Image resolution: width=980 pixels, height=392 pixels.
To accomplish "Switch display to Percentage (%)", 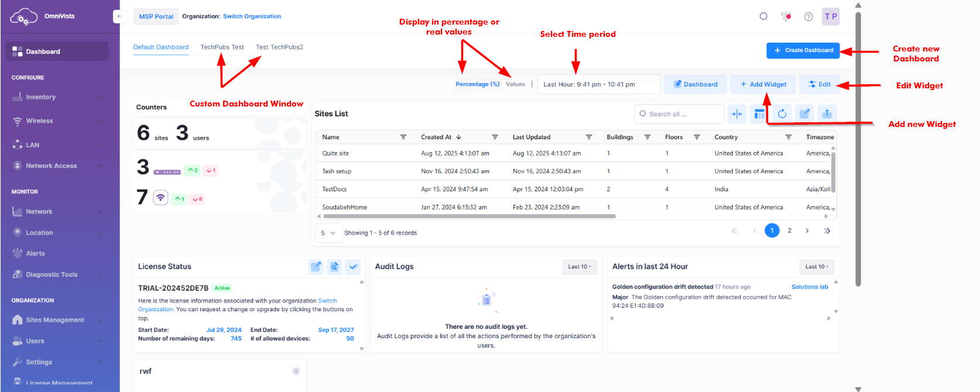I will point(477,84).
